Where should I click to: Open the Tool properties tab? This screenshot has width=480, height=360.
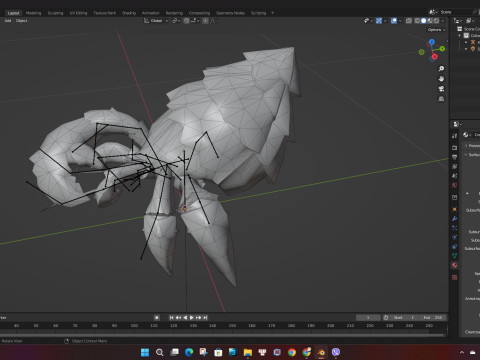pyautogui.click(x=455, y=136)
